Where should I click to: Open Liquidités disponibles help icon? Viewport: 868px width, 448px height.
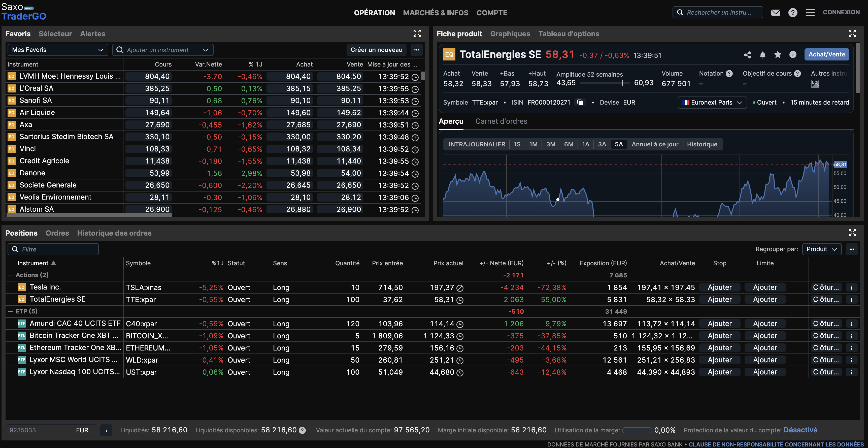click(x=302, y=430)
